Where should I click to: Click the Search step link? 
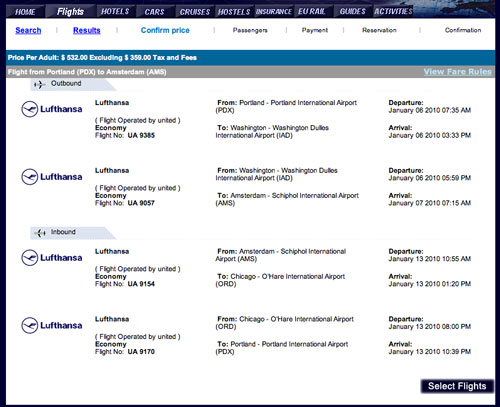tap(28, 30)
